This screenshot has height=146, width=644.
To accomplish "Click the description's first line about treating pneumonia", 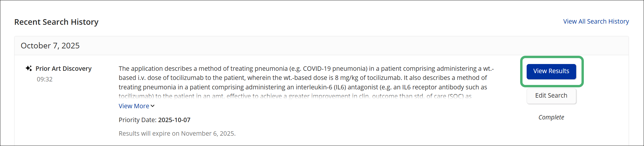I will pos(306,69).
